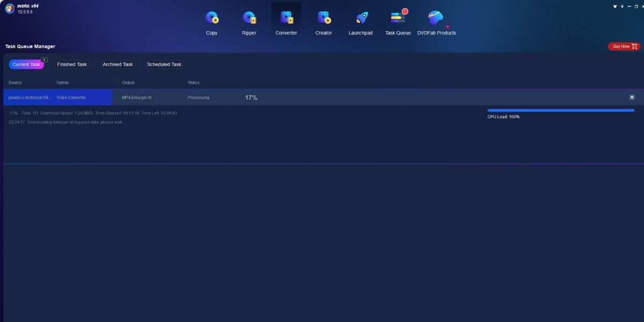Click the Buy Now button
644x322 pixels.
point(624,46)
